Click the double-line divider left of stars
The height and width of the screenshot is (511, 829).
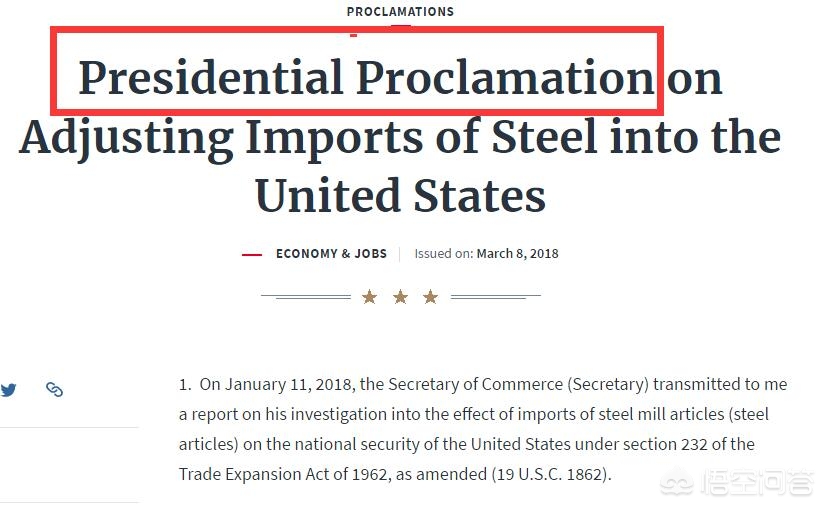point(306,296)
